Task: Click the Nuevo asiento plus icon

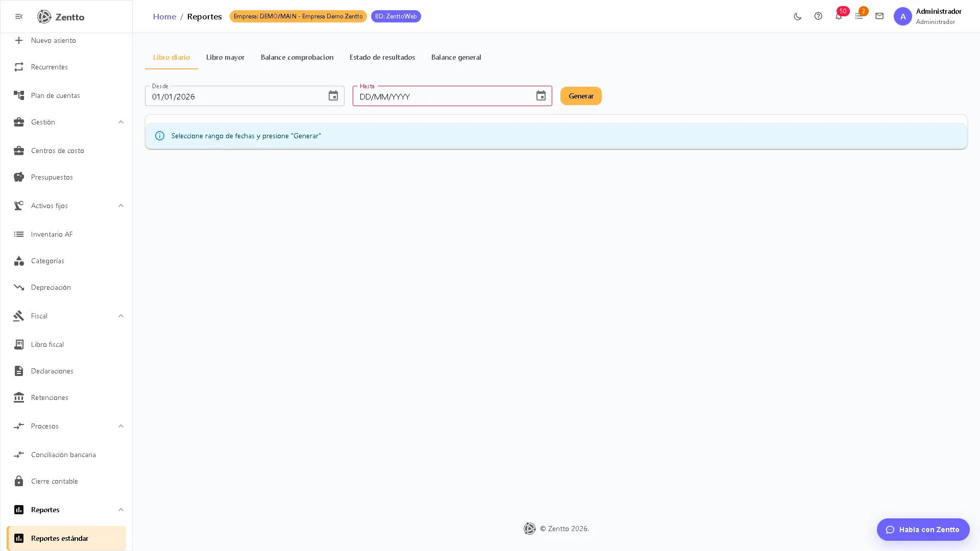Action: (x=19, y=40)
